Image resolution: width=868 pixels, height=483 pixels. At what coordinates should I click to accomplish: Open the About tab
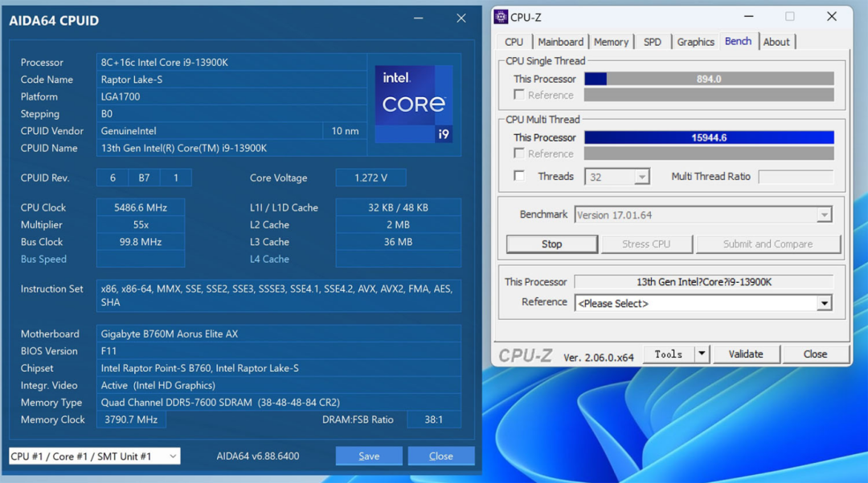click(776, 42)
